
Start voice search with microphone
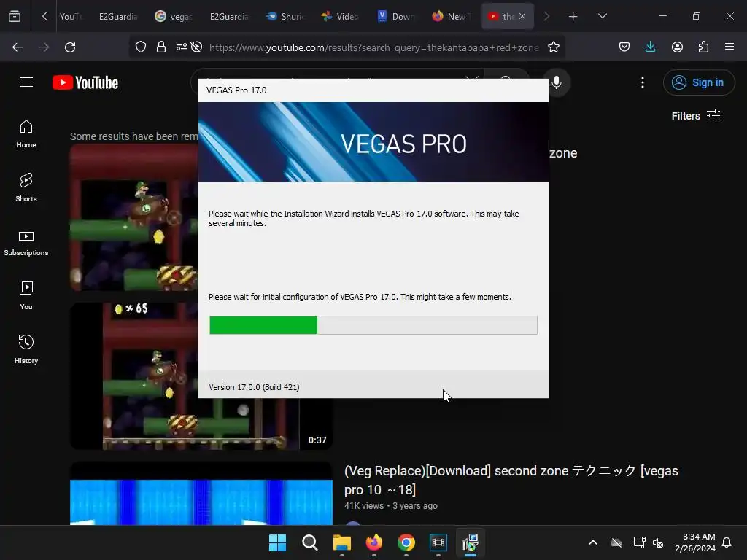557,82
